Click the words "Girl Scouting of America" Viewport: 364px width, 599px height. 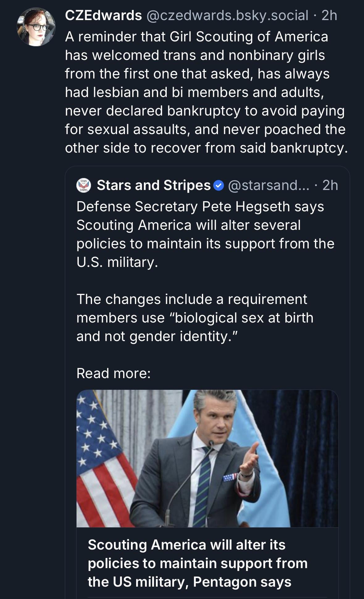249,37
